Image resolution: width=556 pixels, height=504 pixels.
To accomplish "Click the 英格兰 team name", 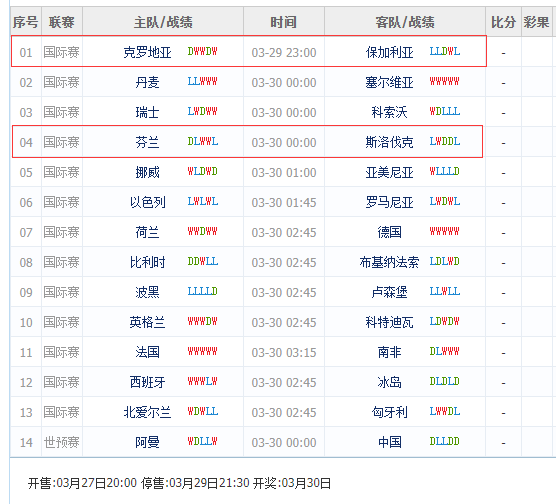I will click(x=147, y=322).
